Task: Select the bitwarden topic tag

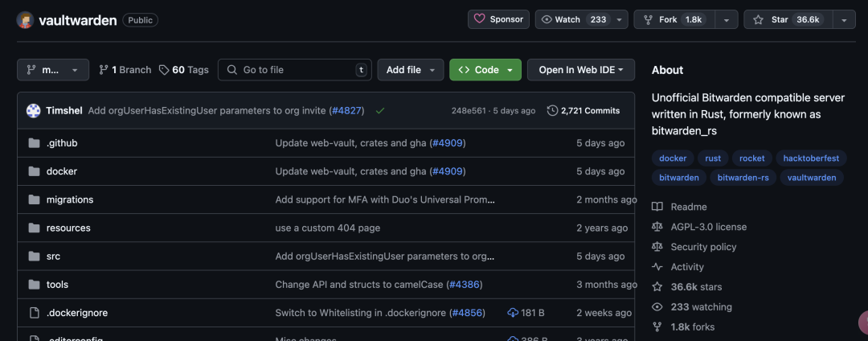Action: tap(678, 178)
